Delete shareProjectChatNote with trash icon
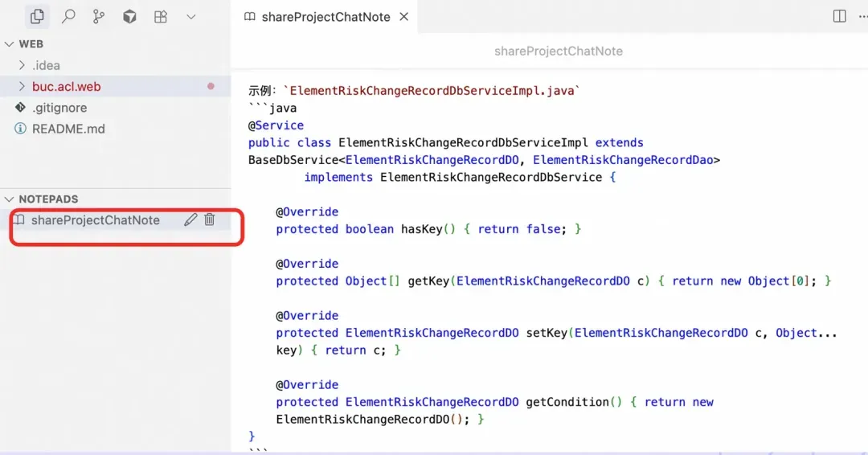 coord(209,219)
